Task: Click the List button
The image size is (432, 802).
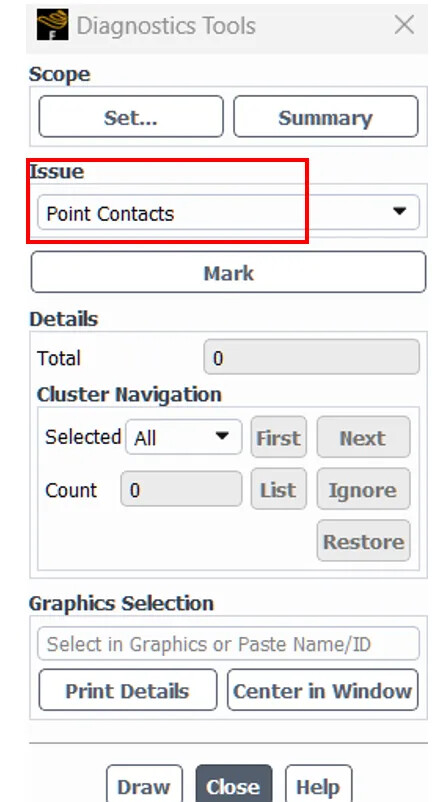Action: click(x=279, y=489)
